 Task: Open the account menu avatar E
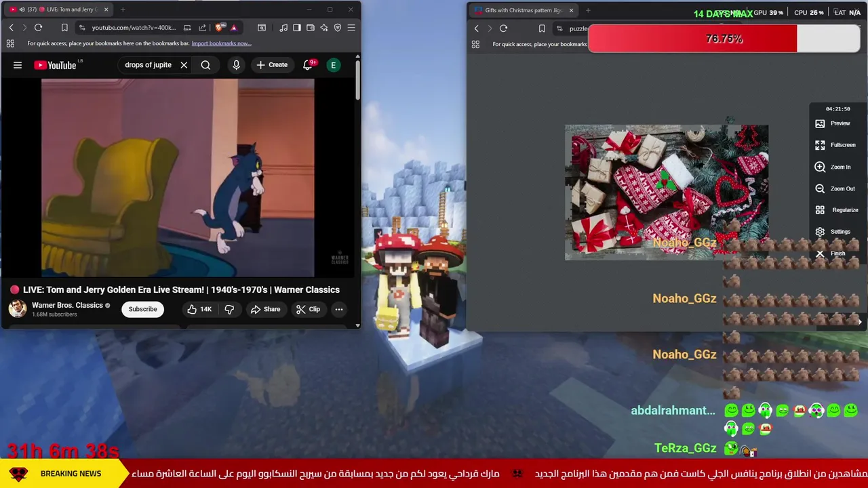click(333, 65)
